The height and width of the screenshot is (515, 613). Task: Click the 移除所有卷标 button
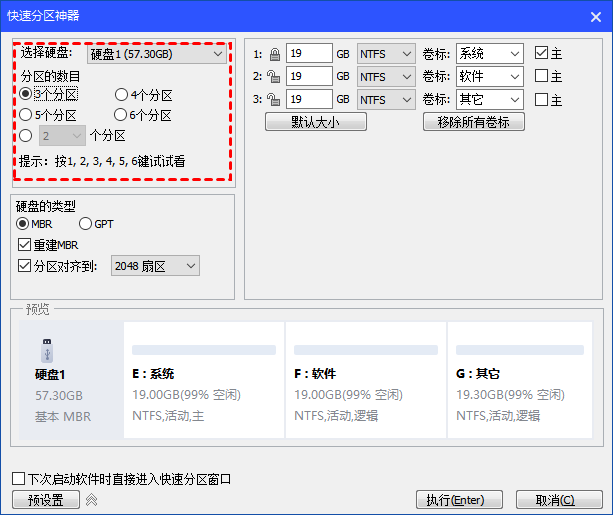474,122
